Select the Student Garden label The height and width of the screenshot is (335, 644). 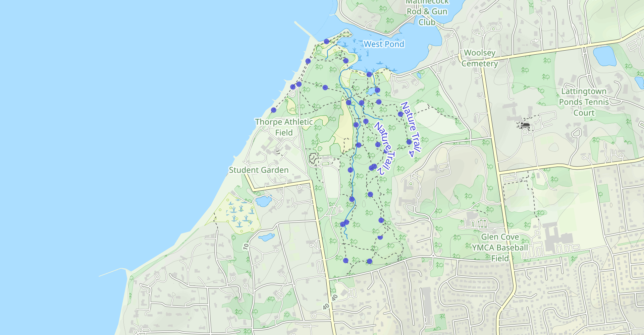[x=259, y=170]
